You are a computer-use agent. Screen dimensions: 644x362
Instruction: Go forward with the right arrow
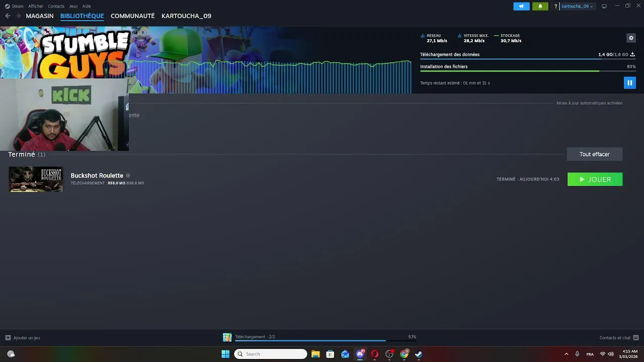coord(18,16)
